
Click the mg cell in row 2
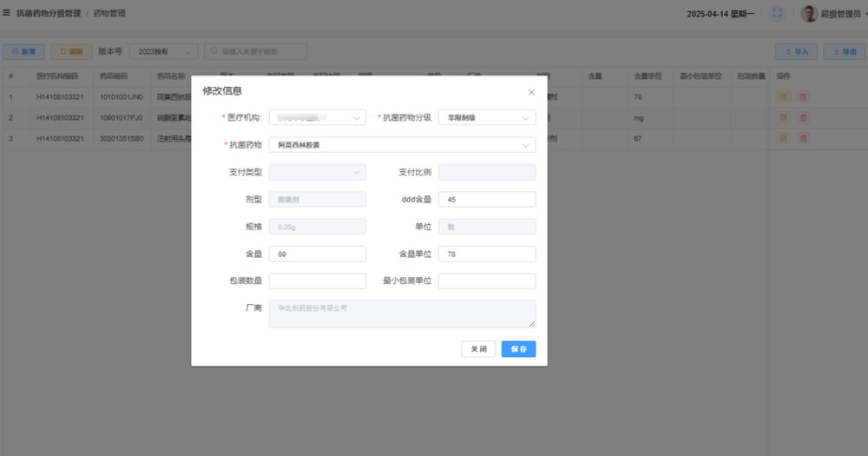[x=639, y=117]
